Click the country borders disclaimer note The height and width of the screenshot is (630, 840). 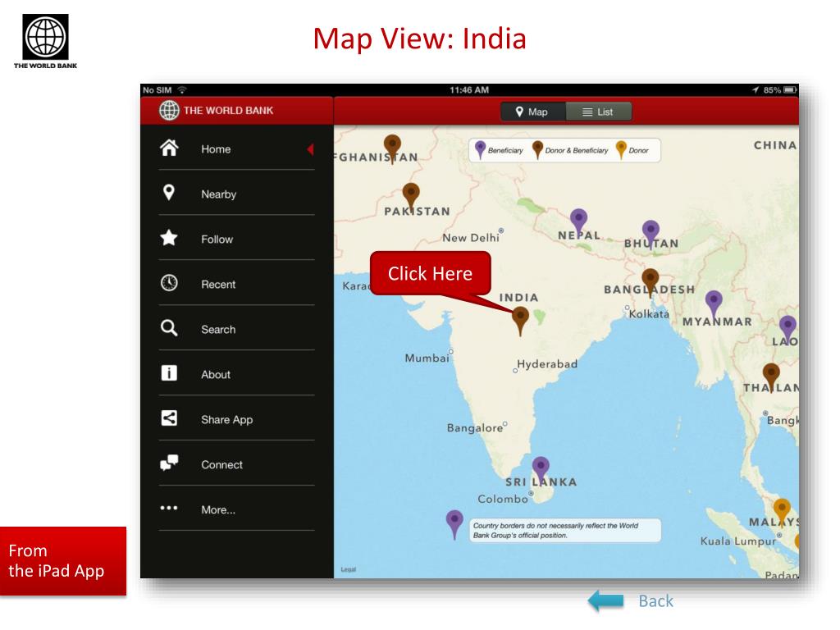(x=565, y=531)
